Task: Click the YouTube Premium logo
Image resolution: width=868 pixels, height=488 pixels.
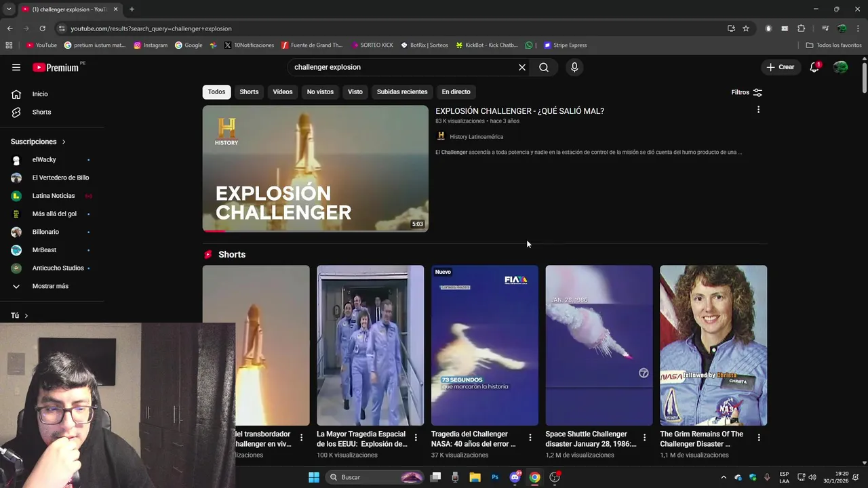Action: pos(56,67)
